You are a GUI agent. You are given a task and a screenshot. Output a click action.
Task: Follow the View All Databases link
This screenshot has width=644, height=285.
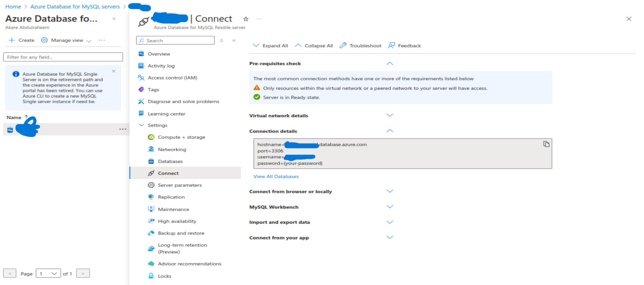coord(276,176)
